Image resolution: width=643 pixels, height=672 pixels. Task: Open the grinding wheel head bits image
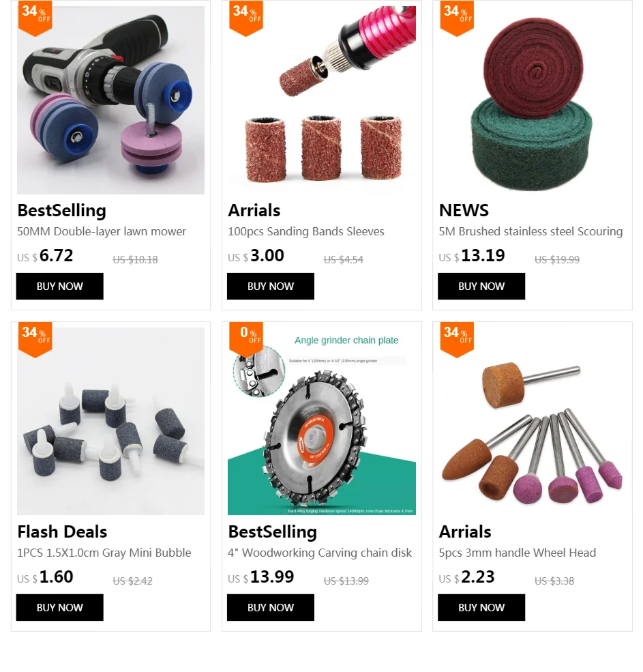click(x=533, y=422)
